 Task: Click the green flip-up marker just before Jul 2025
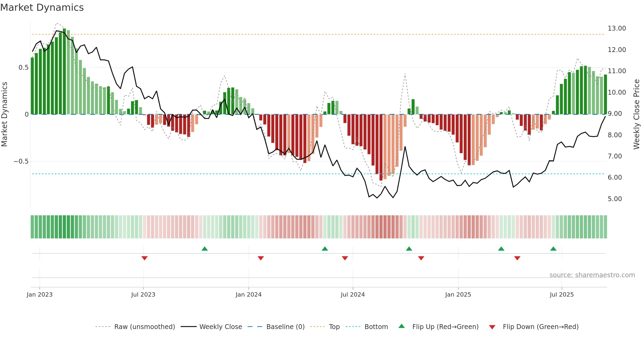click(553, 249)
